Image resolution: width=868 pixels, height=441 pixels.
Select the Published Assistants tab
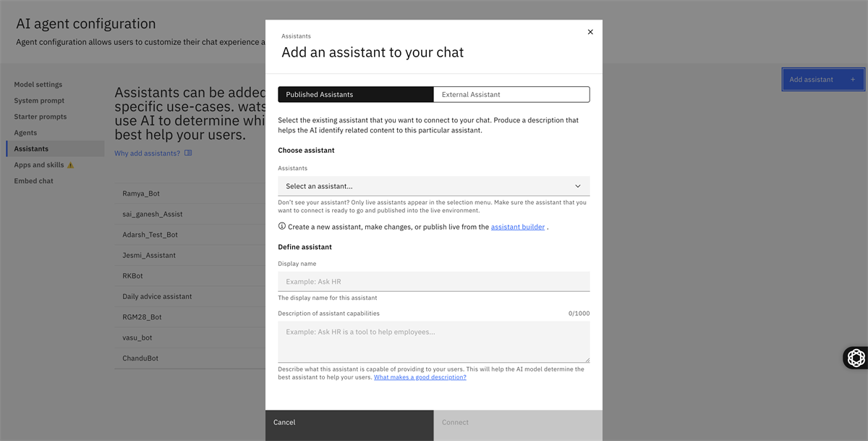355,94
